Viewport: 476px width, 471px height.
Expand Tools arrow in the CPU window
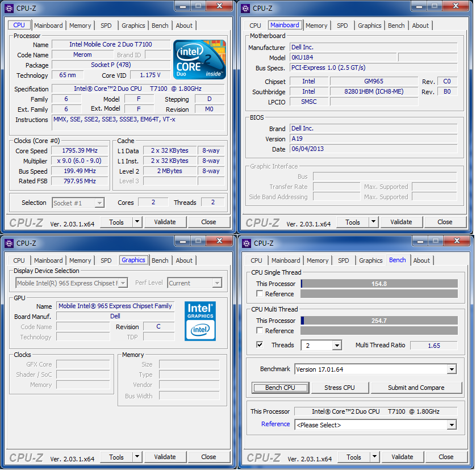(137, 222)
